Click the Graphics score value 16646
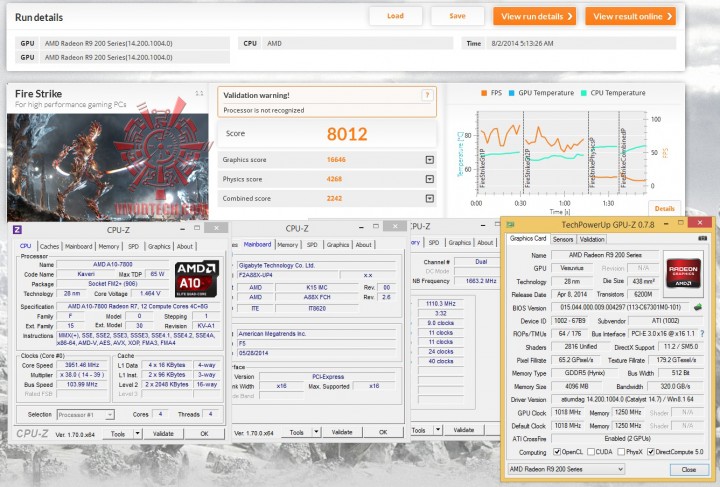Screen dimensions: 720x487 tap(336, 160)
